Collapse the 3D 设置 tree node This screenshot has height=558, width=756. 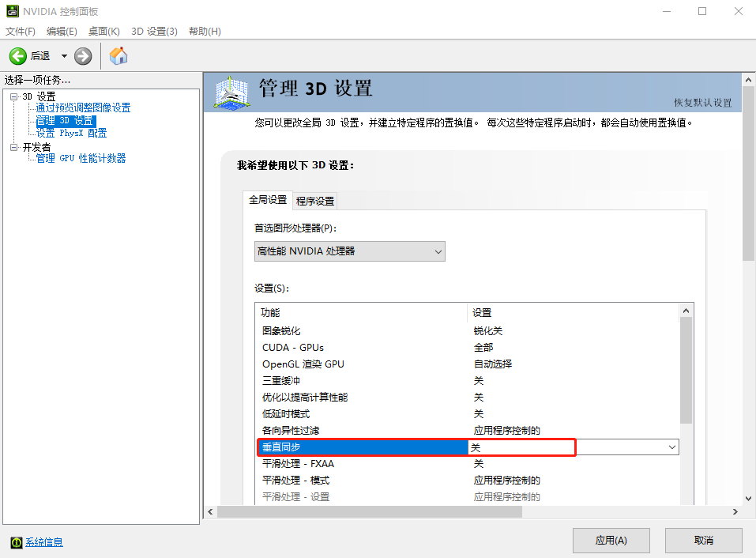point(13,96)
